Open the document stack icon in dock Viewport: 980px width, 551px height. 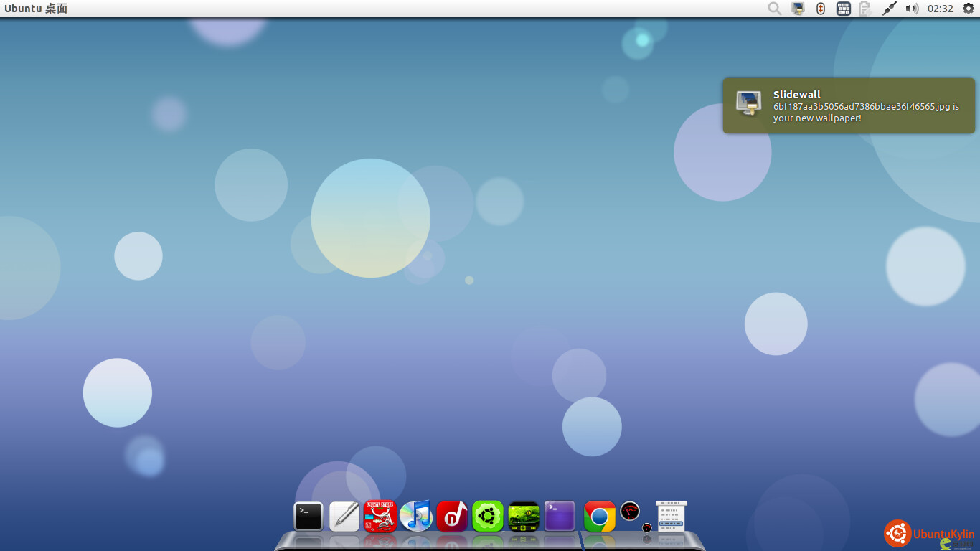tap(672, 516)
